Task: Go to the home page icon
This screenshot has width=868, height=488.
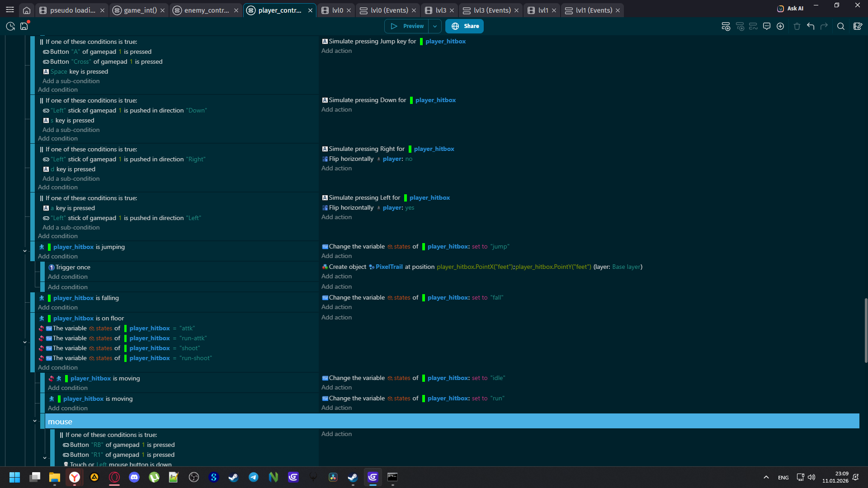Action: click(x=27, y=10)
